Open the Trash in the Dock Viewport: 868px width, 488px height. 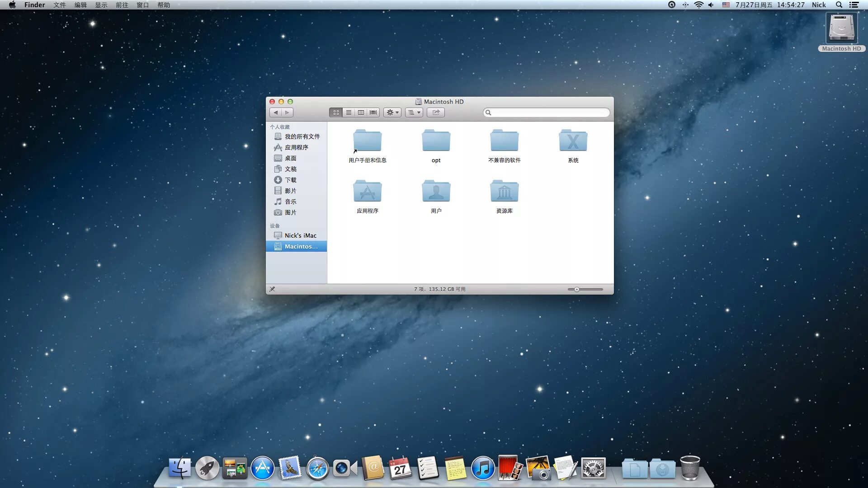tap(689, 468)
